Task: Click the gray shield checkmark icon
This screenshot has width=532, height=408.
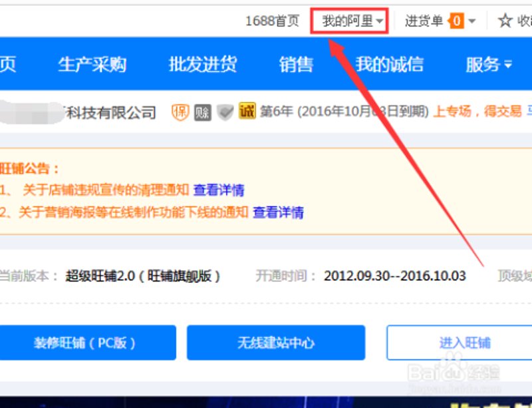Action: (225, 112)
